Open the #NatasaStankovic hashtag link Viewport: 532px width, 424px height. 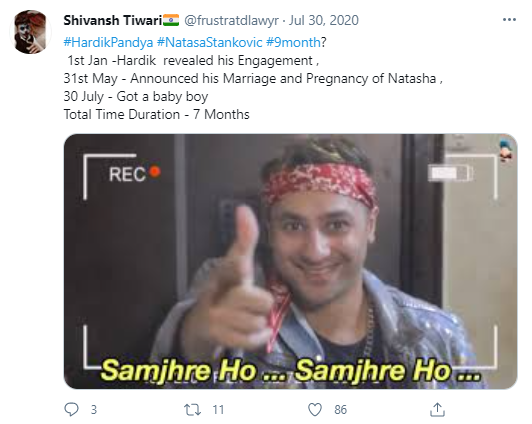tap(209, 42)
